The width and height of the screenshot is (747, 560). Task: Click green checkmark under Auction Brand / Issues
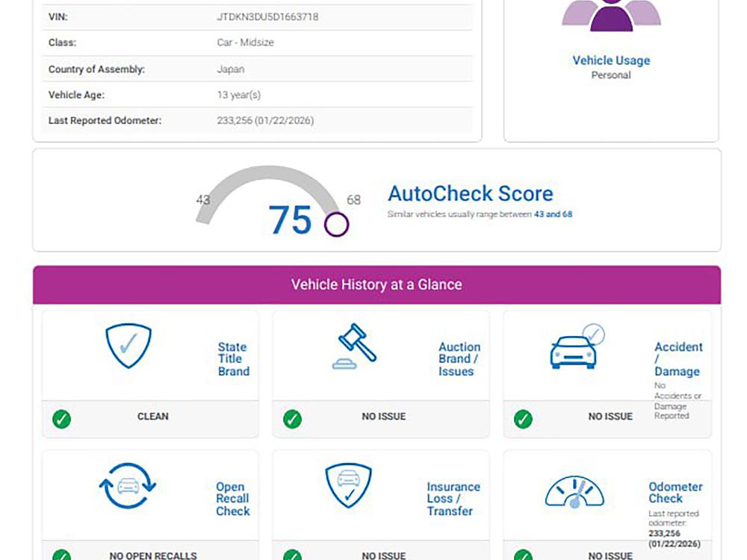click(x=293, y=419)
